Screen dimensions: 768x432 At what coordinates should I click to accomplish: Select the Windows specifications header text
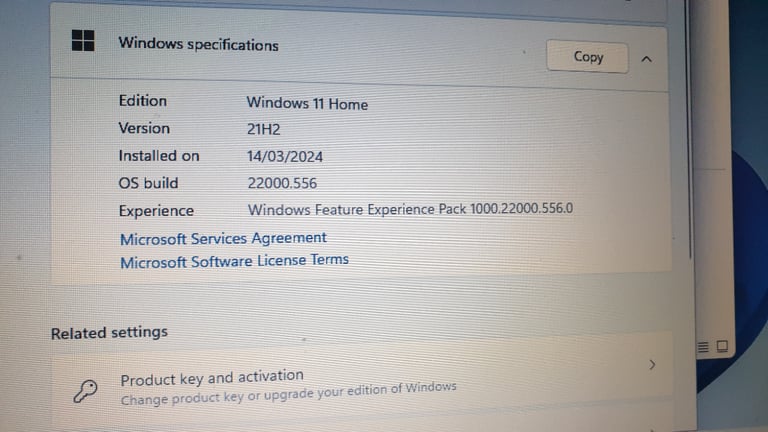[198, 44]
